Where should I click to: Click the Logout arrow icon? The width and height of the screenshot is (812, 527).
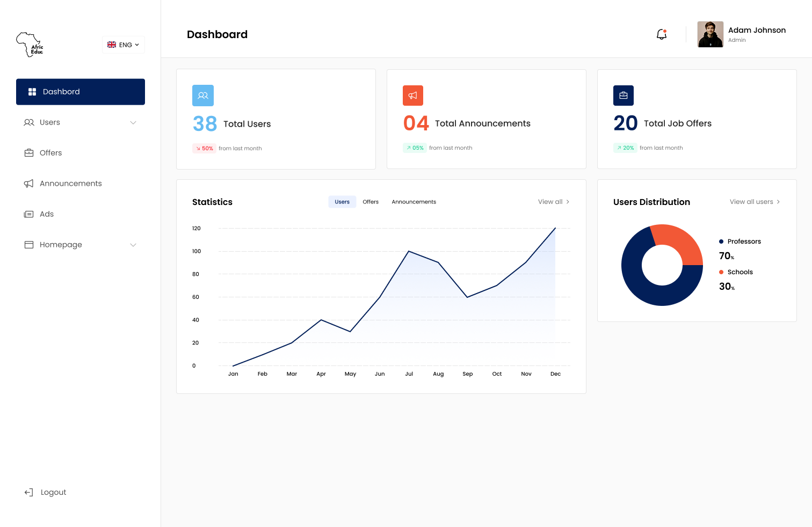click(x=29, y=492)
